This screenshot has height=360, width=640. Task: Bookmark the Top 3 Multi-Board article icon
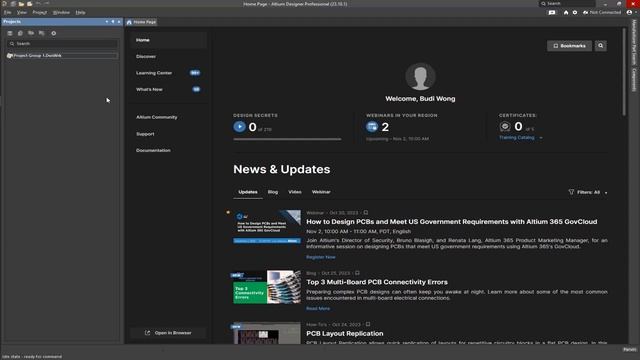[357, 273]
